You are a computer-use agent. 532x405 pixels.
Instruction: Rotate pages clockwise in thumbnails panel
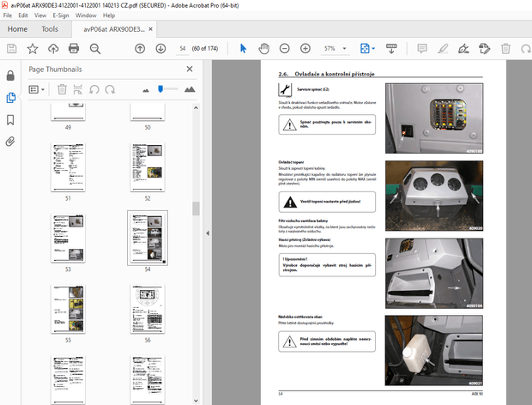(110, 89)
